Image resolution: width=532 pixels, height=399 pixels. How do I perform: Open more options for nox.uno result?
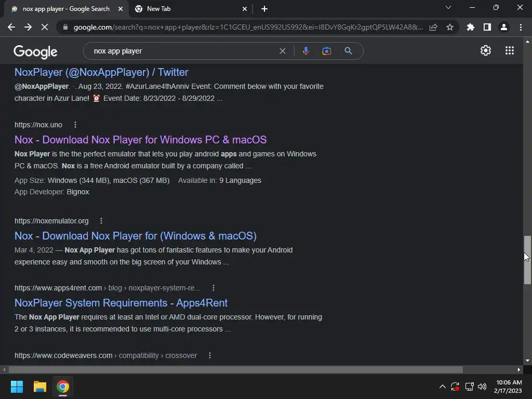pos(75,125)
